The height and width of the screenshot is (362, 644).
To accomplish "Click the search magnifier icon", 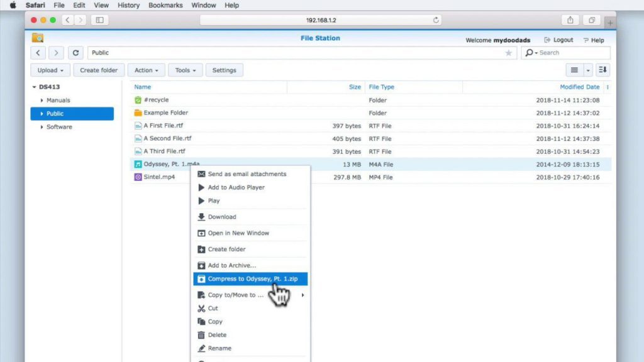I will [x=530, y=53].
